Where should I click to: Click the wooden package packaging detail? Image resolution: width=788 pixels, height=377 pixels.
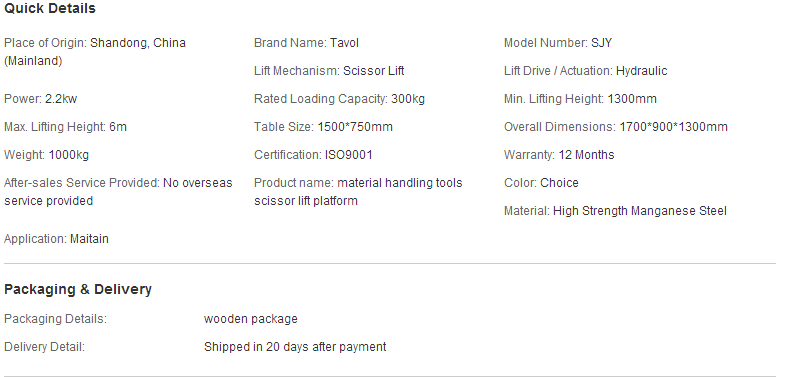click(x=251, y=319)
